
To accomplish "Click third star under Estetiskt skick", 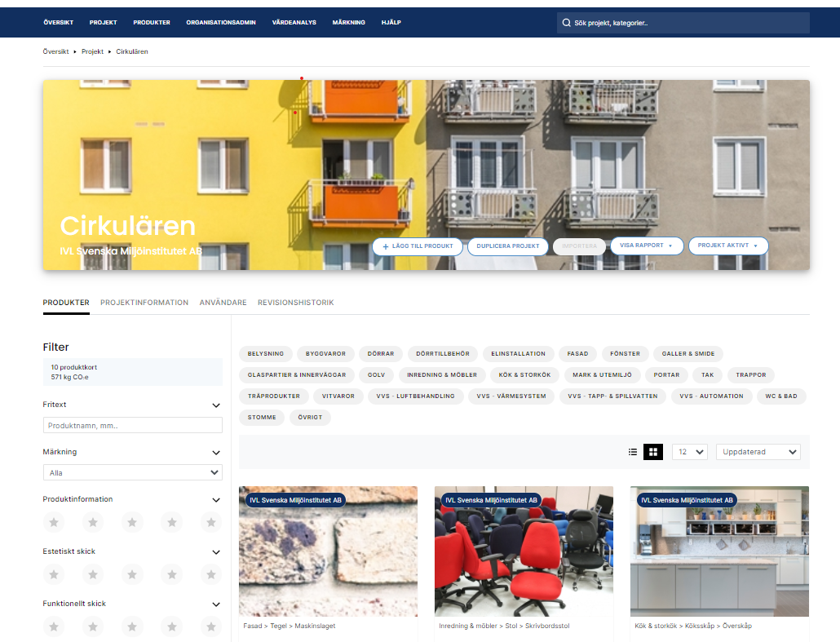I will pos(132,574).
